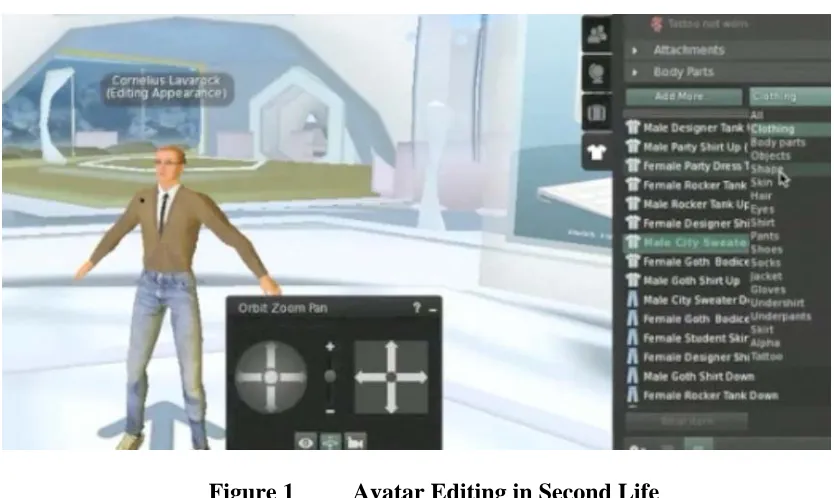
Task: Click the shirt icon beside Female Designer Shirt
Action: coord(632,223)
